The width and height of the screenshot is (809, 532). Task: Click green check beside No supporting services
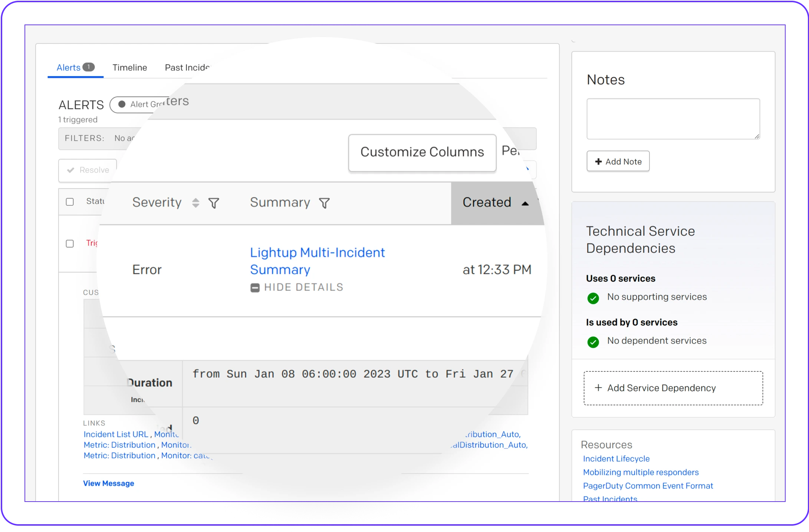pos(593,298)
